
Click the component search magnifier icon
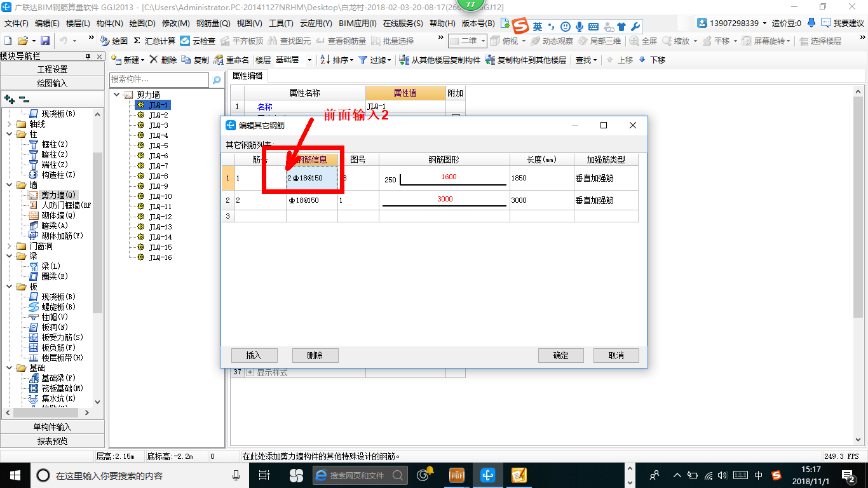coord(217,80)
